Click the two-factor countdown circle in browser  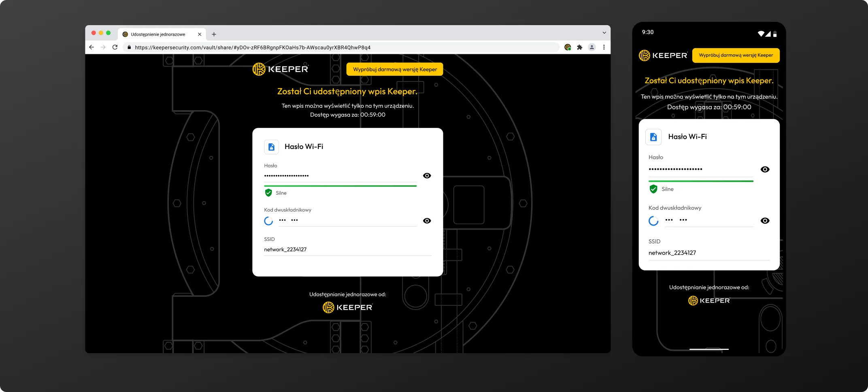click(268, 221)
